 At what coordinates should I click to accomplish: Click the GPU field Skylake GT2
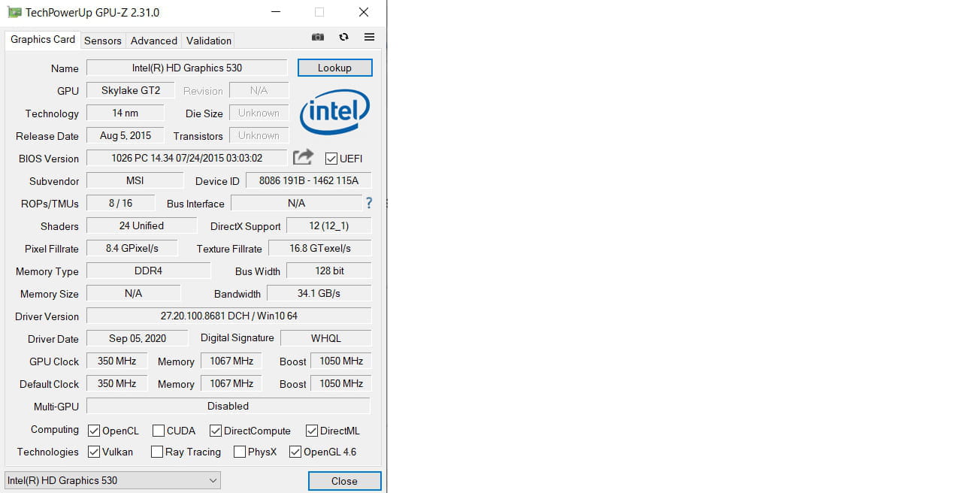[x=131, y=90]
